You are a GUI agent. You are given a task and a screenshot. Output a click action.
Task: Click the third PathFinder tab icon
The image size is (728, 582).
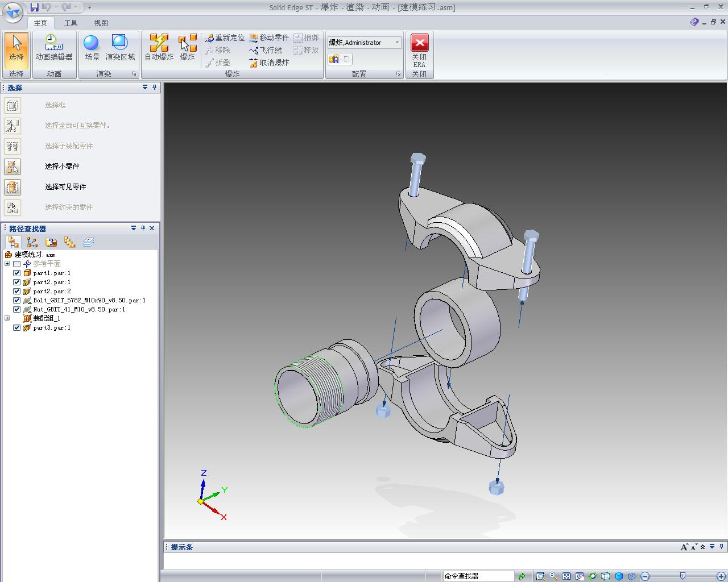coord(51,242)
